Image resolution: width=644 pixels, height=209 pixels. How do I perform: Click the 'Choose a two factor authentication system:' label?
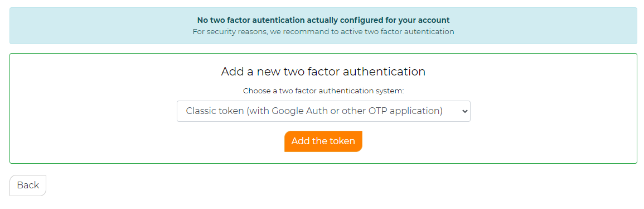coord(323,91)
